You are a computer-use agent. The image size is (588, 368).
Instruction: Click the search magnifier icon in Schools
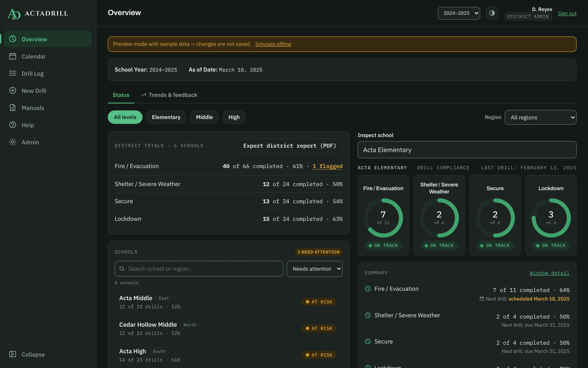point(122,269)
